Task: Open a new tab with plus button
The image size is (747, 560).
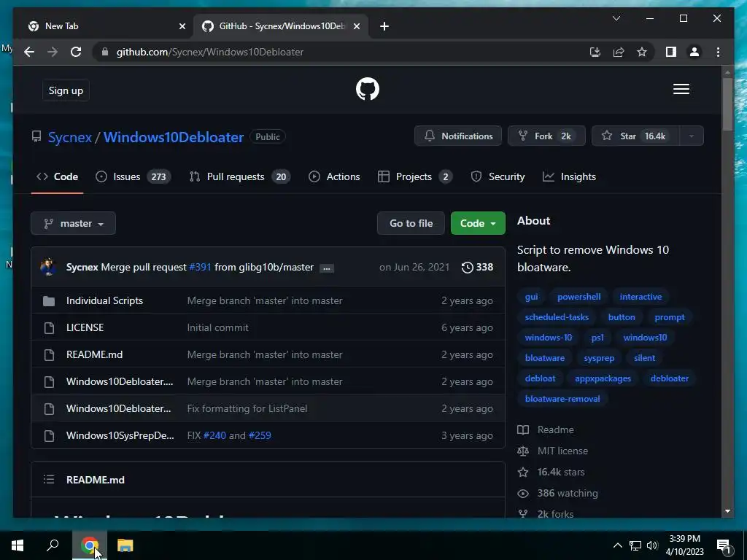Action: (384, 26)
